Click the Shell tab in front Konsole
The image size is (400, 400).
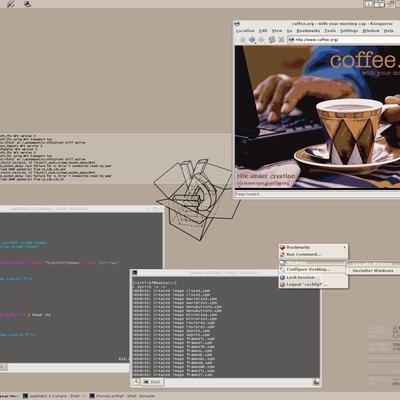pyautogui.click(x=152, y=382)
